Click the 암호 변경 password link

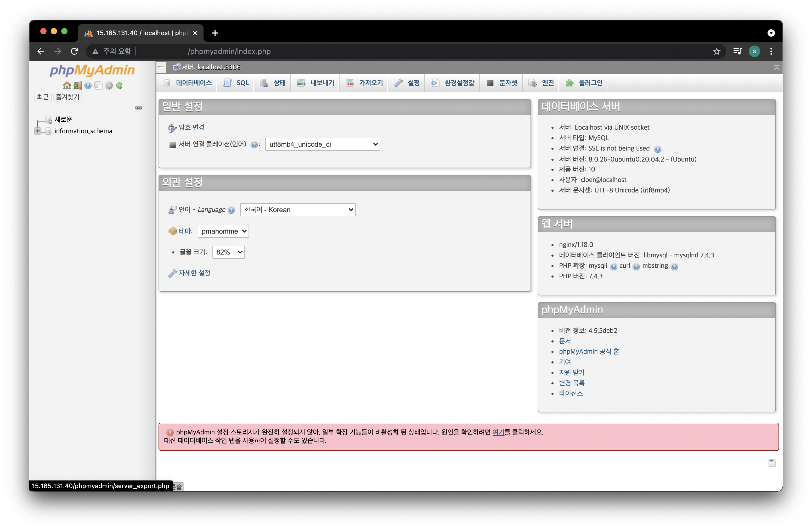(x=191, y=127)
